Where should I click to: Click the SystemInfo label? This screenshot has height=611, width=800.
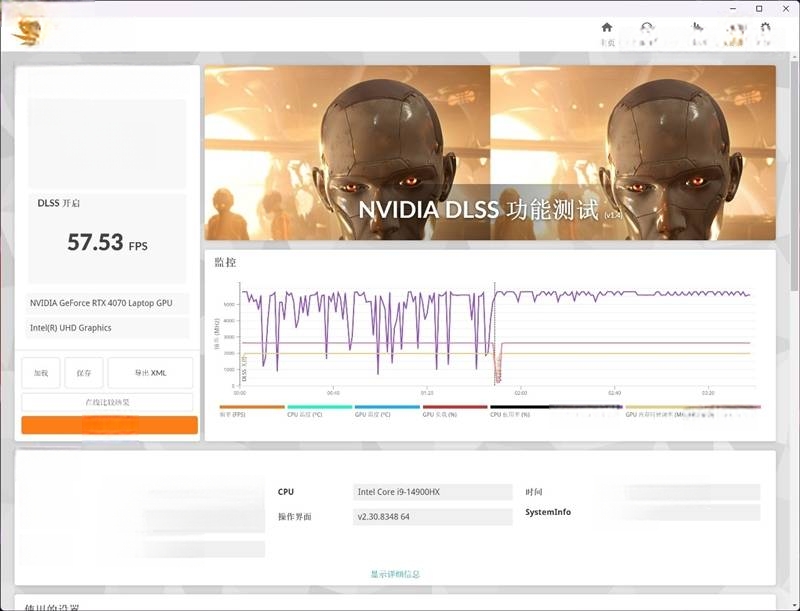(548, 512)
